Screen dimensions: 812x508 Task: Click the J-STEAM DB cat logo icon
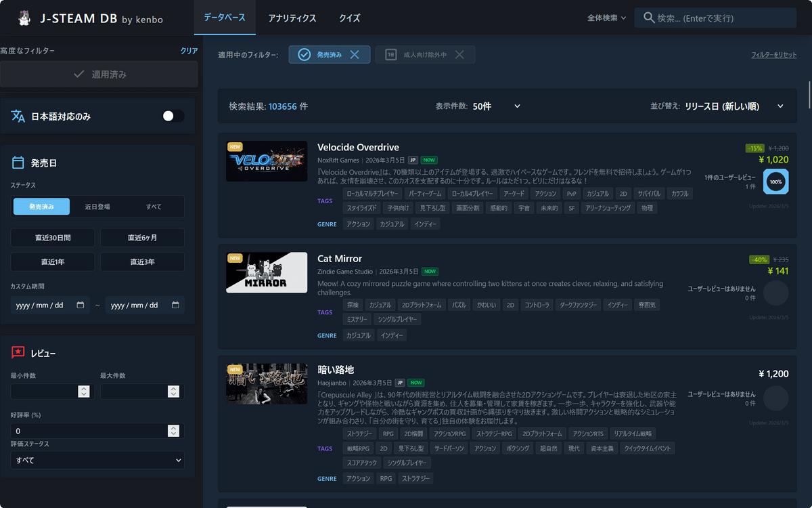point(24,18)
